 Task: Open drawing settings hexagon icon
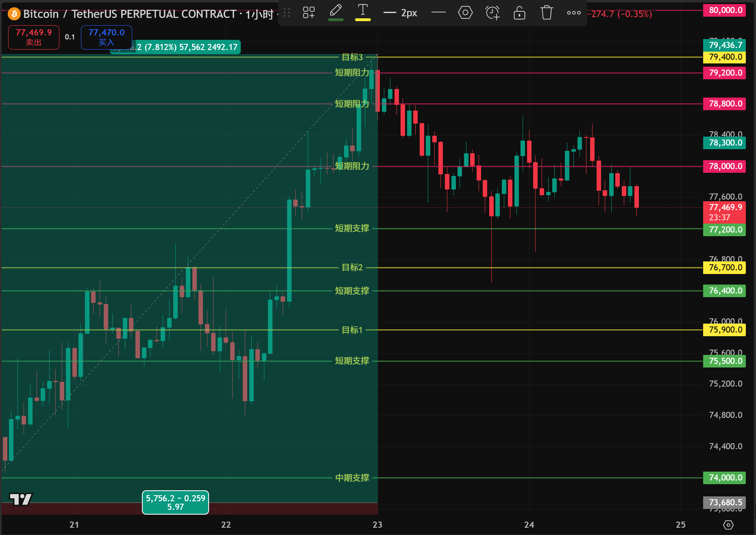[x=465, y=13]
